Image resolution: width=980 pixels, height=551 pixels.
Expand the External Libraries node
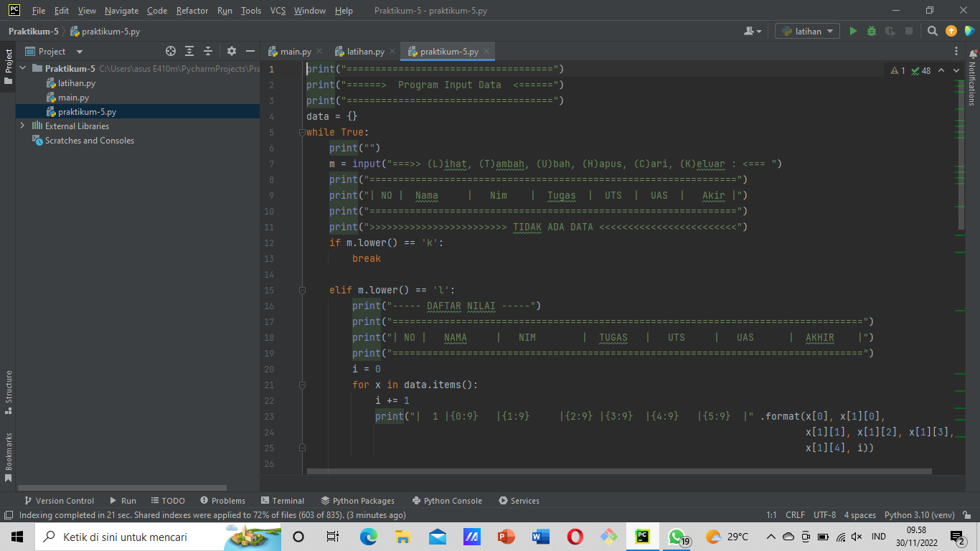point(23,126)
